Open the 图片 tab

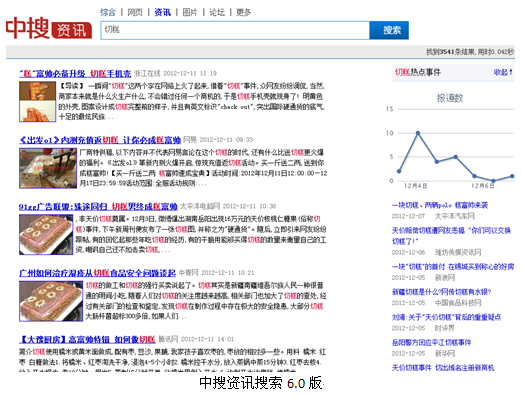click(190, 13)
